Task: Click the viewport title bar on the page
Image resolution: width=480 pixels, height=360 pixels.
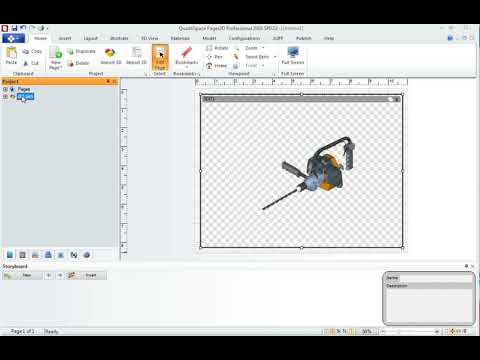Action: [301, 99]
